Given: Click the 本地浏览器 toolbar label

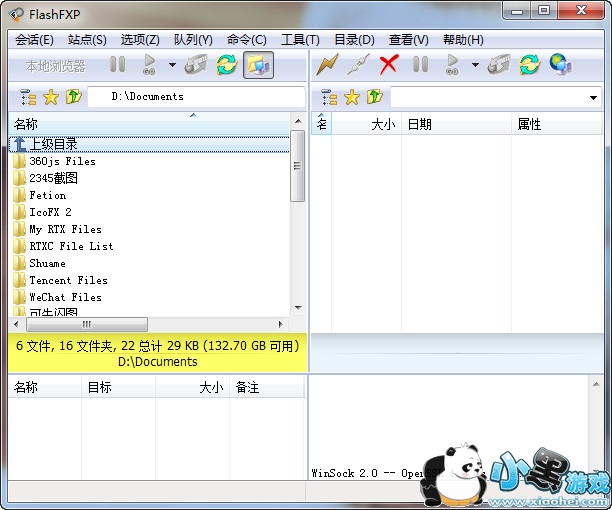Looking at the screenshot, I should tap(55, 66).
